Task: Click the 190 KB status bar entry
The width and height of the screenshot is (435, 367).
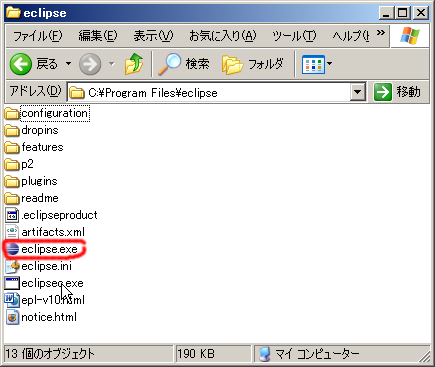Action: click(196, 354)
